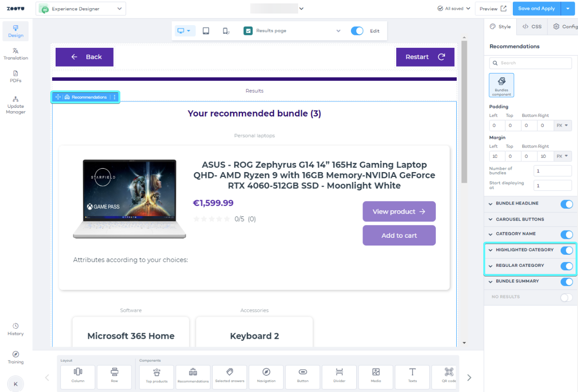The height and width of the screenshot is (392, 578).
Task: Disable the Bundle Headline toggle
Action: [x=566, y=204]
